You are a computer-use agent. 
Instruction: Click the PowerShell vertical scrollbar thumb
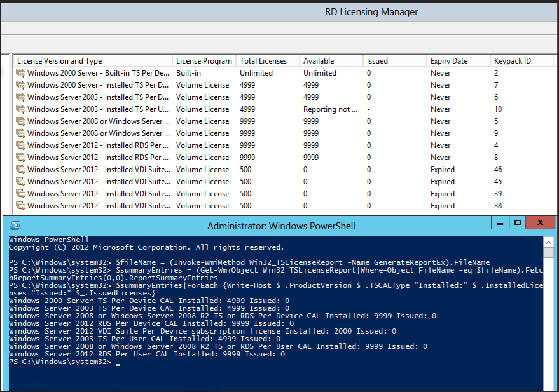click(548, 252)
